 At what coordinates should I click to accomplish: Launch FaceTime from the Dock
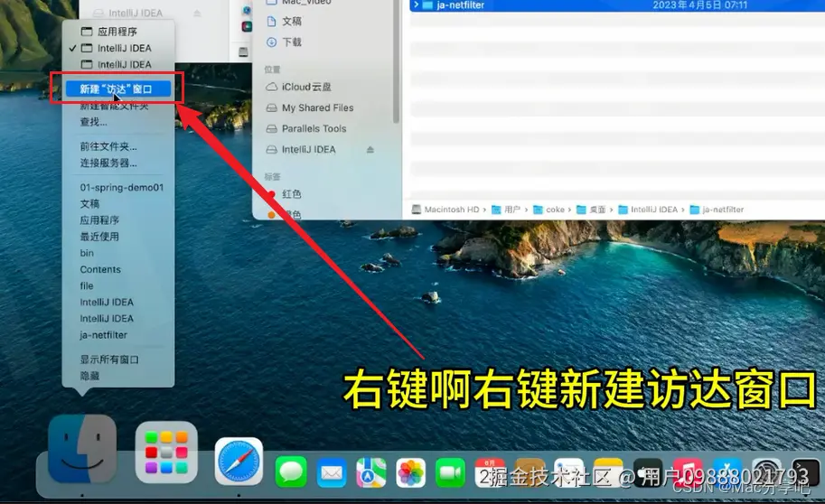tap(450, 472)
